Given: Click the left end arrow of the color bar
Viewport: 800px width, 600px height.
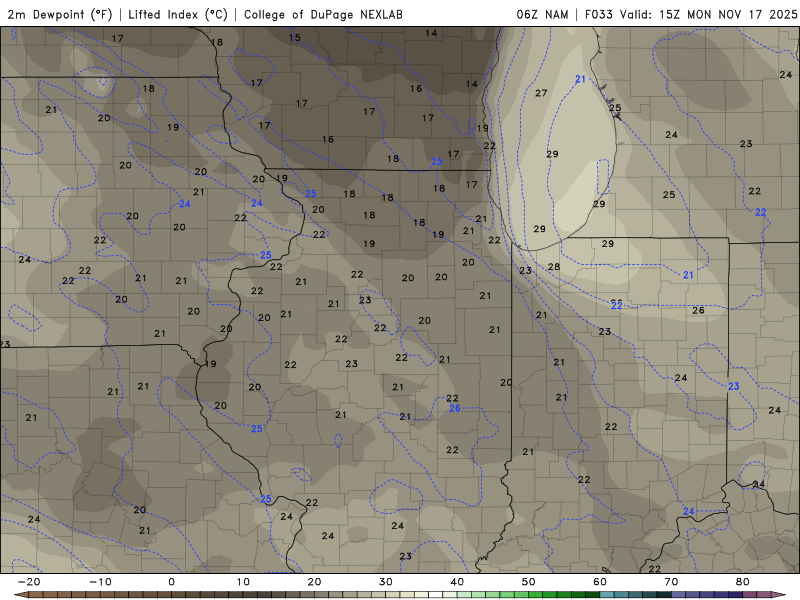Looking at the screenshot, I should coord(21,595).
